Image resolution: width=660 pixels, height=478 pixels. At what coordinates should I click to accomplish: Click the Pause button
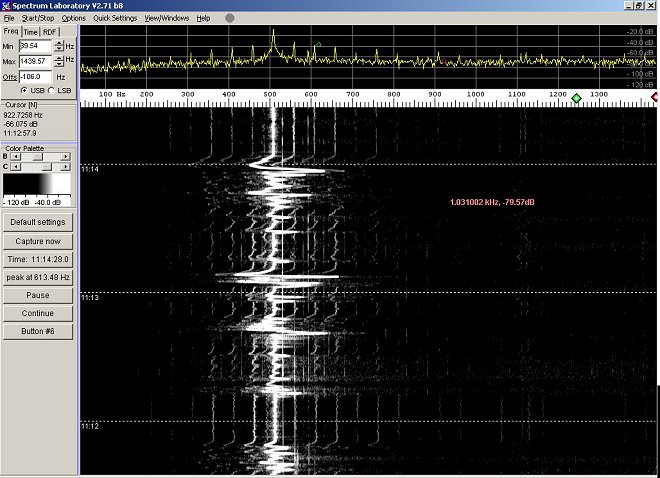point(38,295)
